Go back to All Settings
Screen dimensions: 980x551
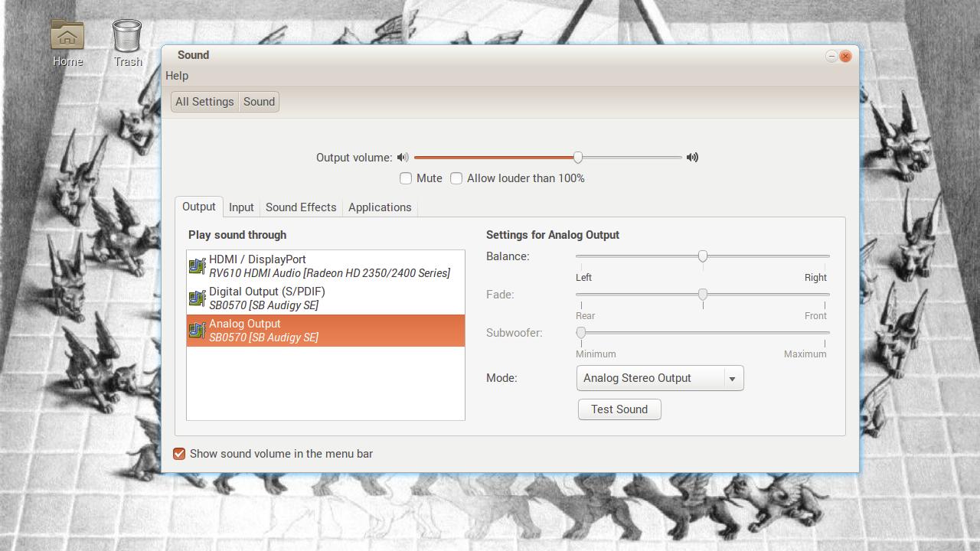tap(204, 102)
